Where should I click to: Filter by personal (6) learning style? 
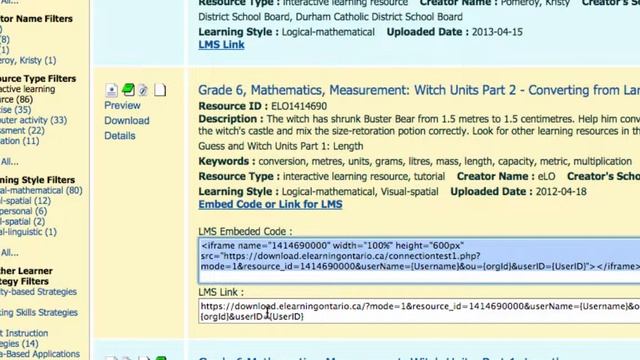pos(23,211)
